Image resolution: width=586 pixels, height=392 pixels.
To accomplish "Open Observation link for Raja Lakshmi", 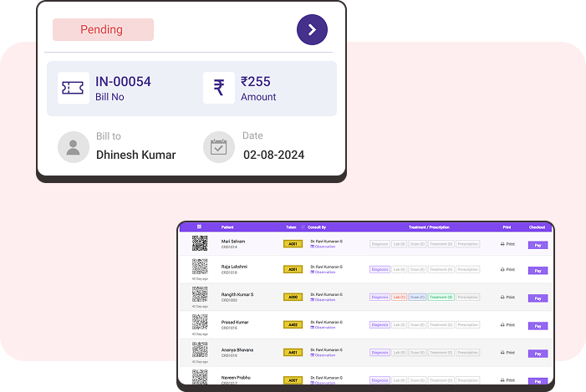I will [323, 272].
